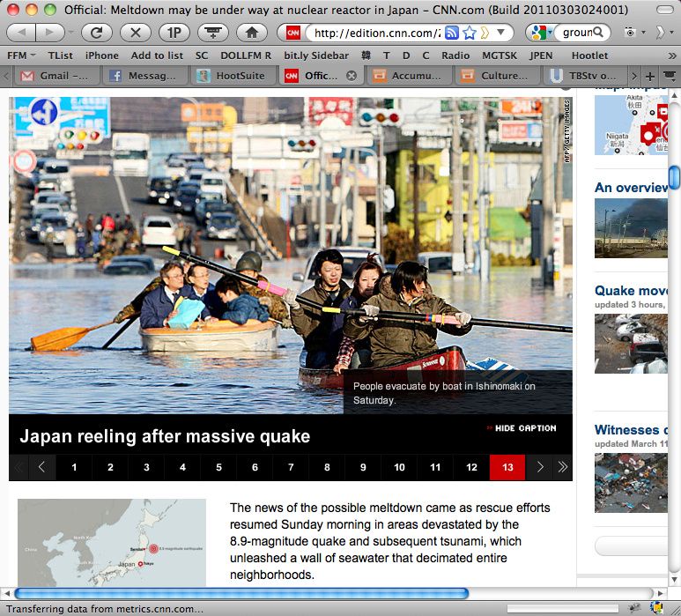Viewport: 681px width, 616px height.
Task: Open the TList bookmark
Action: click(x=61, y=56)
